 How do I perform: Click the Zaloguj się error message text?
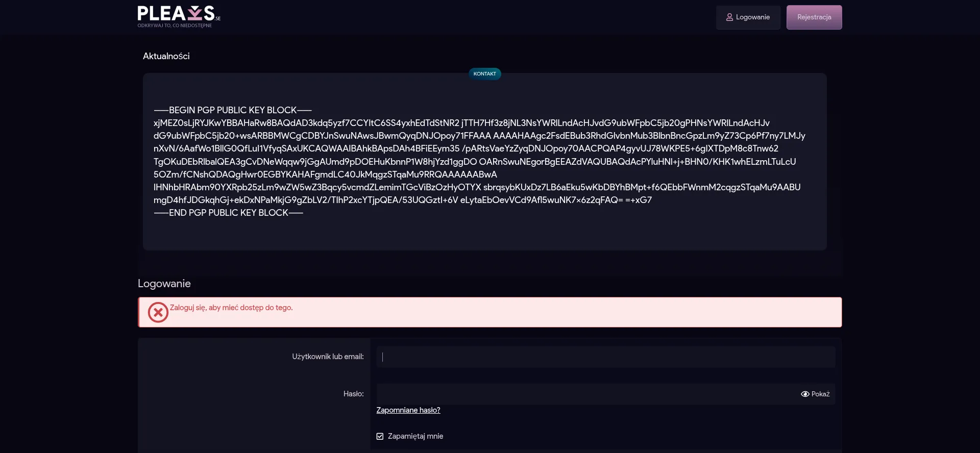coord(231,308)
